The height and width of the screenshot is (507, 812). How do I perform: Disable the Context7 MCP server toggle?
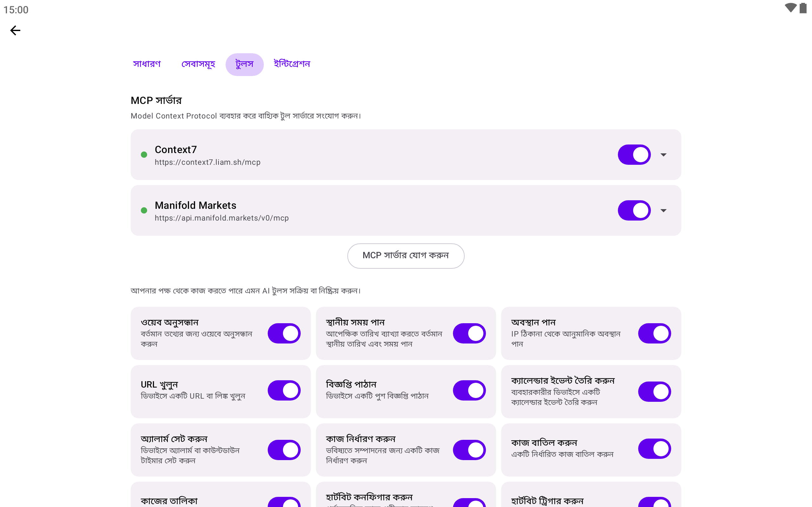point(634,155)
